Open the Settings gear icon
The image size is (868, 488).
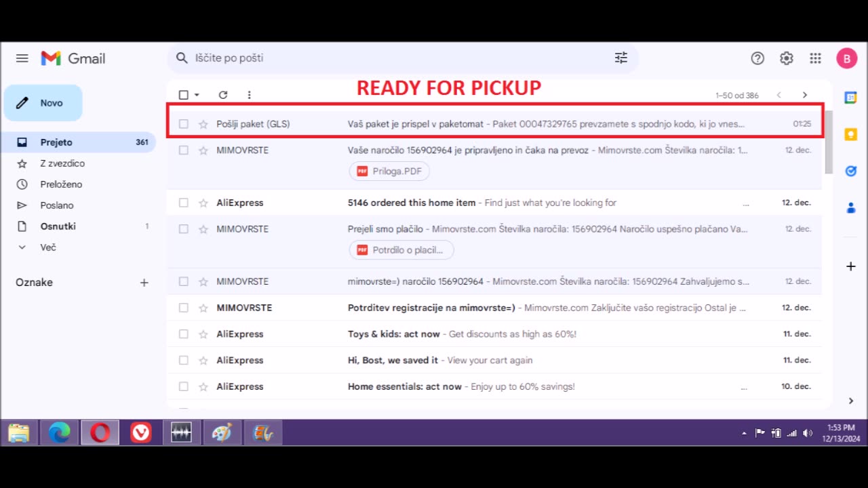click(787, 58)
